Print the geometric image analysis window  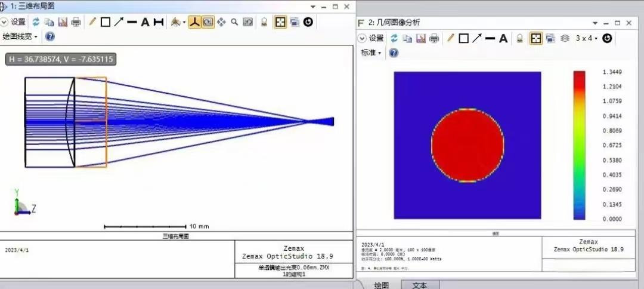[434, 39]
